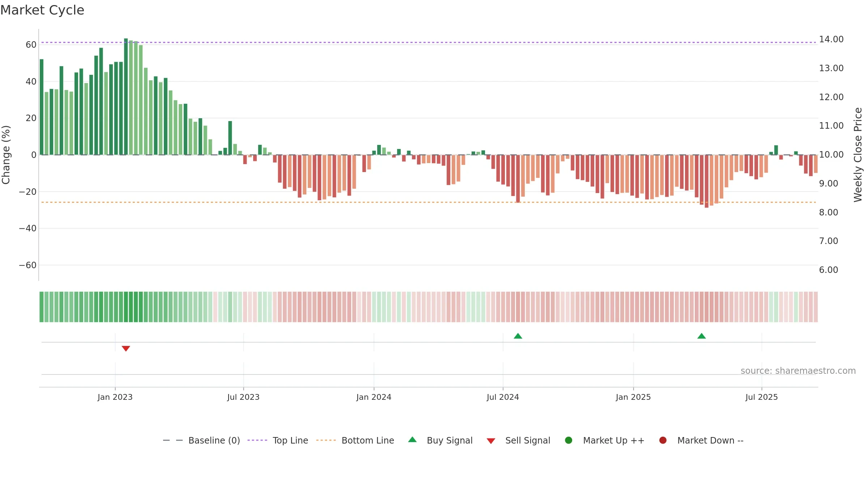Image resolution: width=868 pixels, height=488 pixels.
Task: Click the Jan 2025 x-axis label
Action: coord(633,397)
